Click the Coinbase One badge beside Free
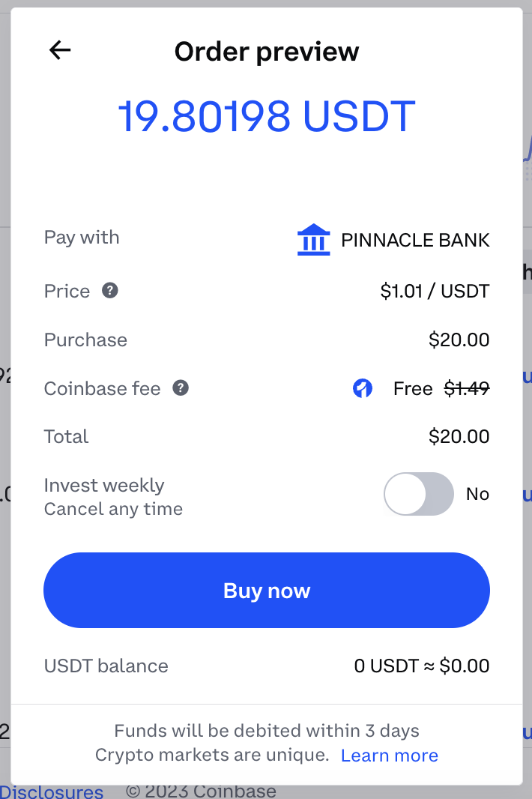This screenshot has width=532, height=799. click(363, 388)
